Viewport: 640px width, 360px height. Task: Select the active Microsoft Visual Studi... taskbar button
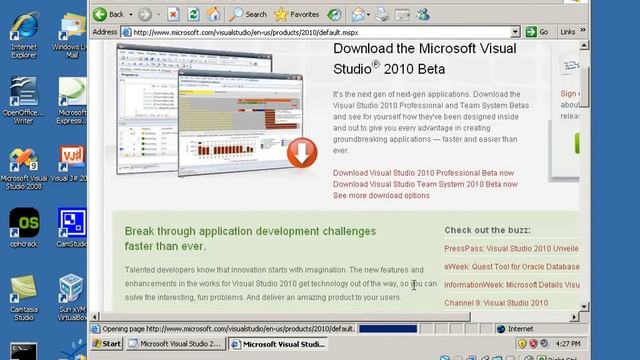click(x=278, y=344)
